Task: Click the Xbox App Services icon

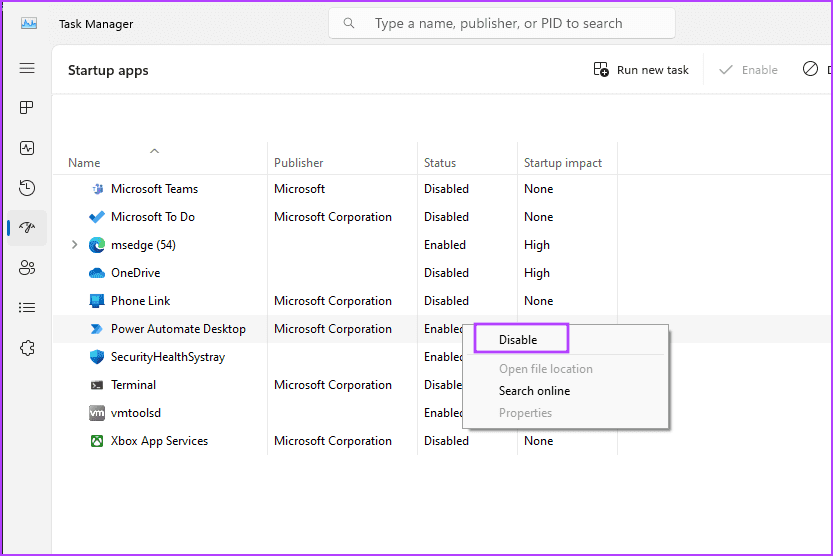Action: 97,441
